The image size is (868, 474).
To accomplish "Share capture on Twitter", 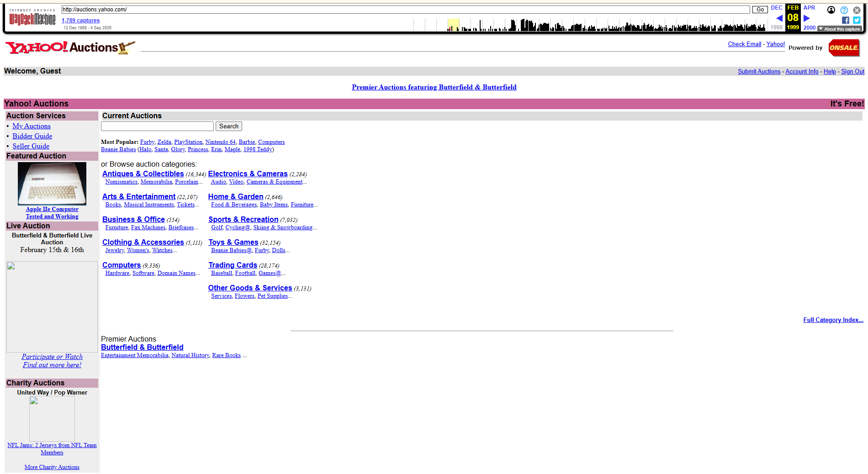I will coord(857,20).
